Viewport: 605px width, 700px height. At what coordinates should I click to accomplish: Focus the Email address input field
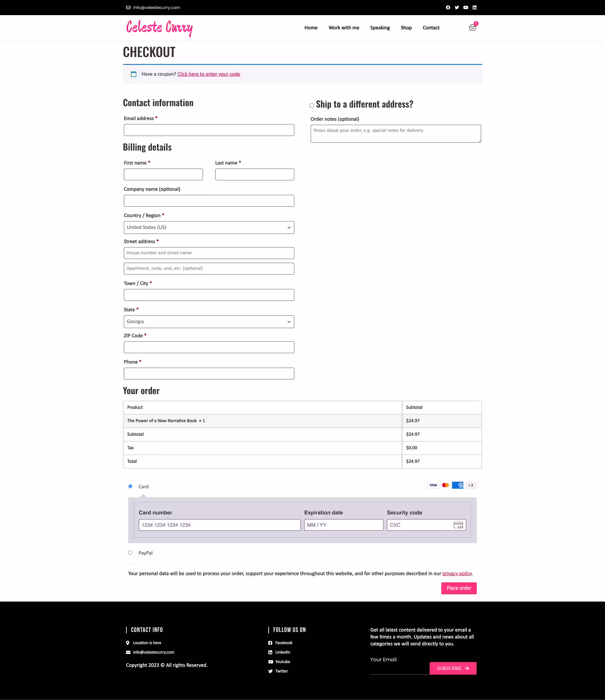(209, 130)
